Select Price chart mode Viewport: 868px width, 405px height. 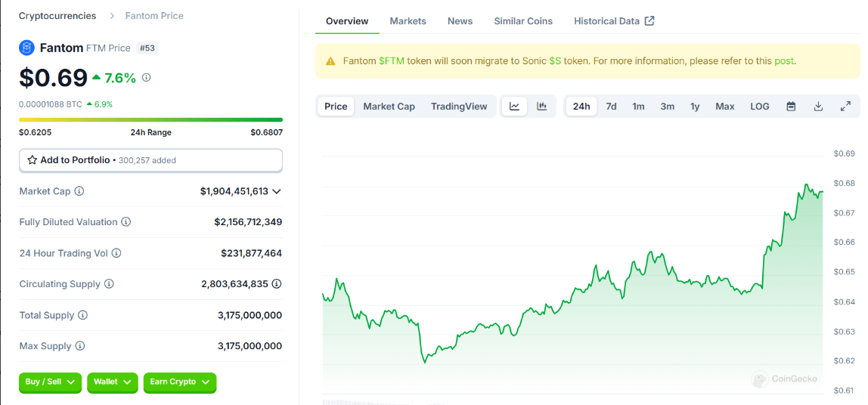(336, 107)
